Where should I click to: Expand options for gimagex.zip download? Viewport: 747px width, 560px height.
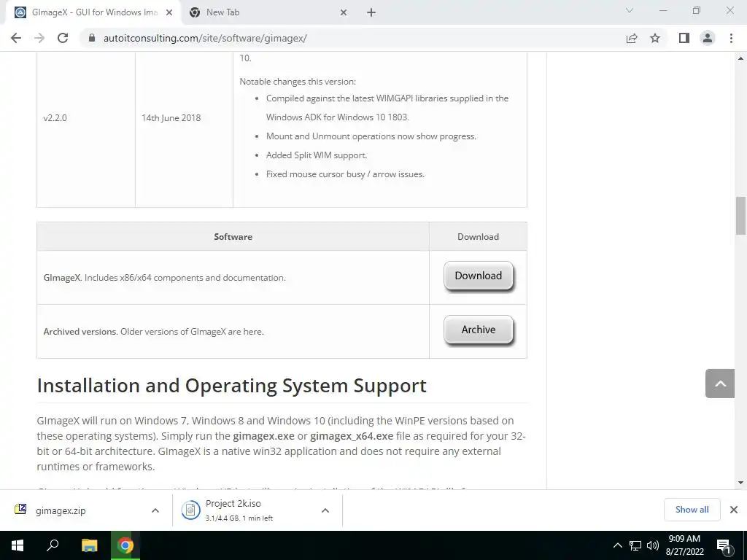click(155, 510)
